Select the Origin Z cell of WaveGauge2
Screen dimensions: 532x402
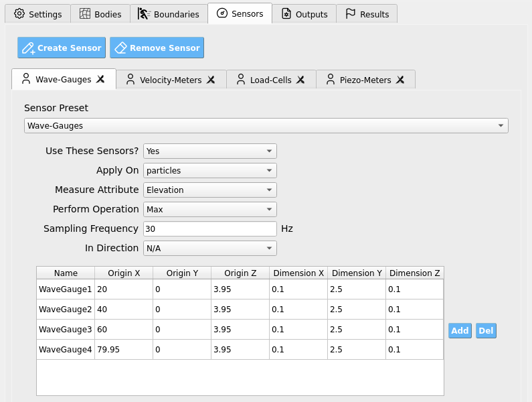[240, 310]
